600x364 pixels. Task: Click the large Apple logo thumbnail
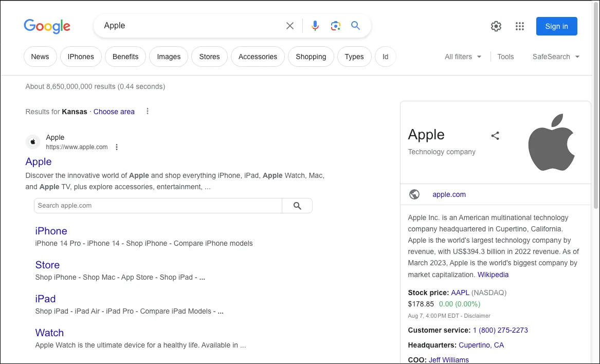551,143
